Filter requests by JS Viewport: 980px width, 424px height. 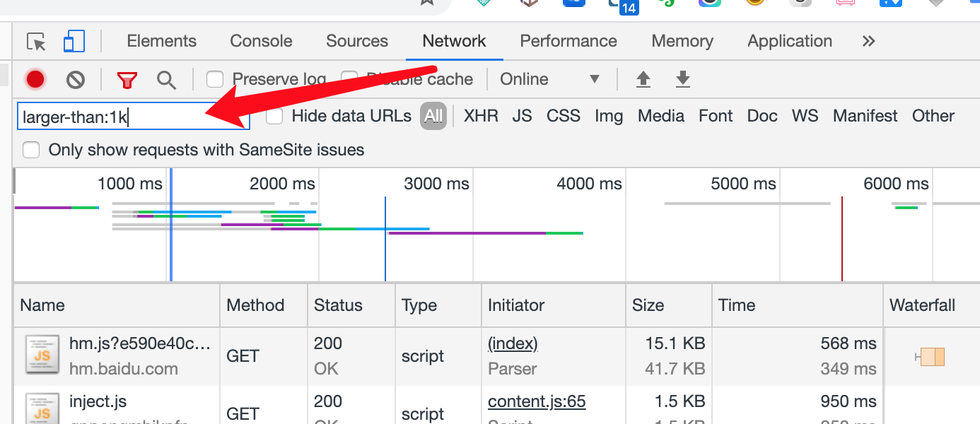522,116
